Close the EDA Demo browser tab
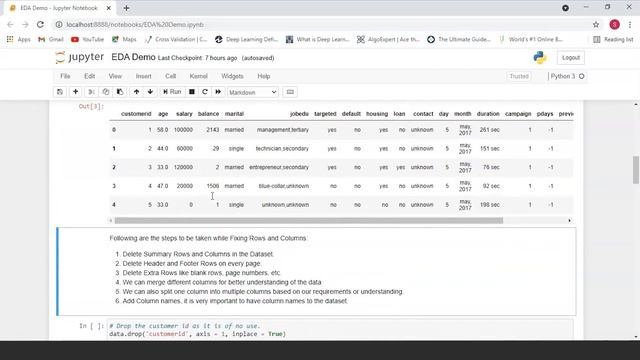640x360 pixels. (x=109, y=8)
